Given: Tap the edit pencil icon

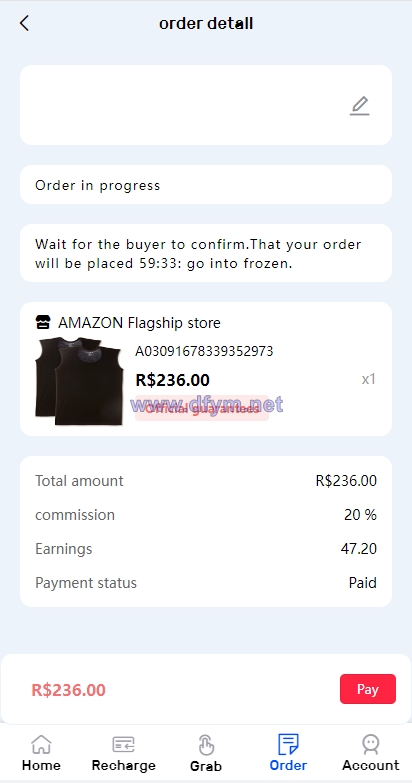Looking at the screenshot, I should pos(359,106).
